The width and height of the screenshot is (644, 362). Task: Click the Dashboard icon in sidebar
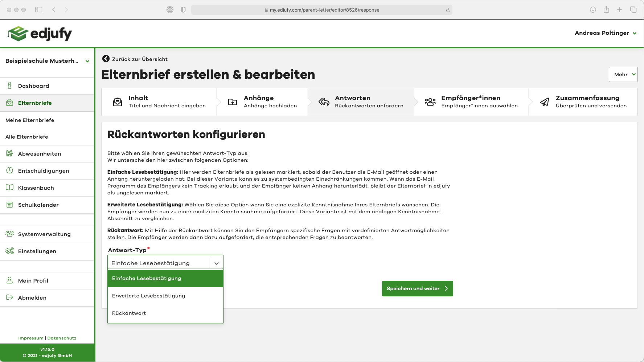coord(10,86)
